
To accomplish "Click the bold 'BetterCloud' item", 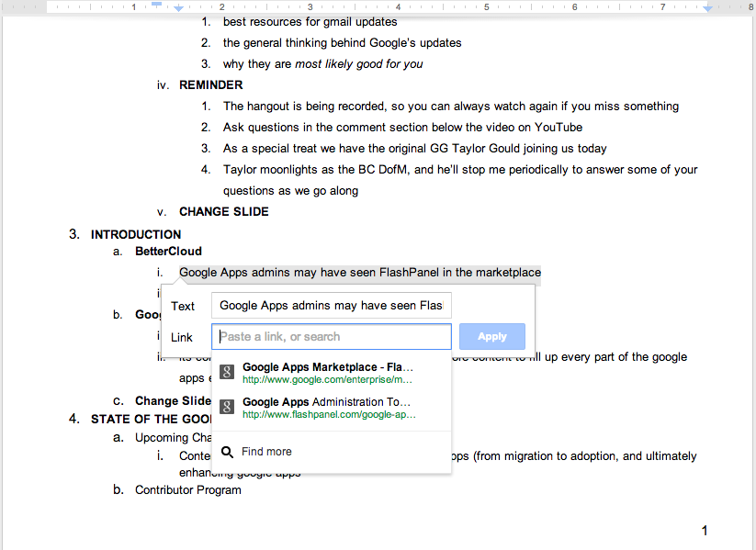I will tap(168, 252).
